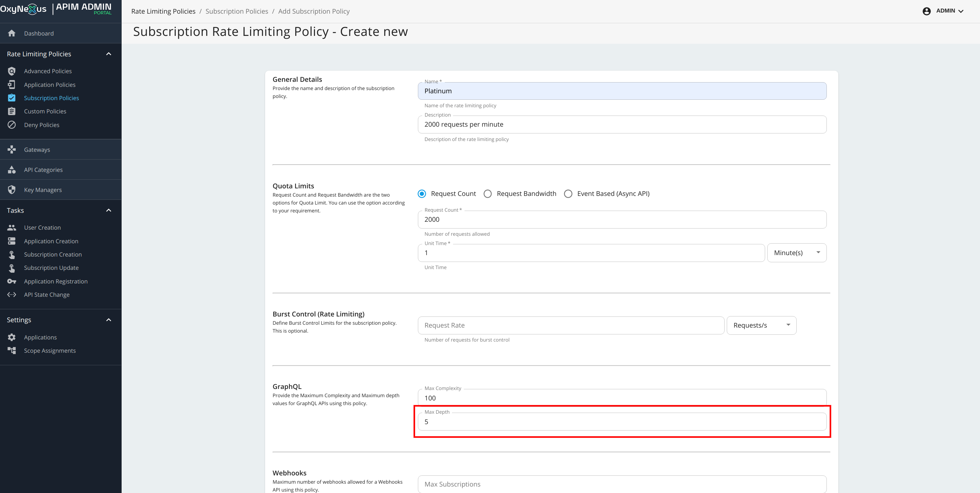Click the Applications settings gear icon
This screenshot has width=980, height=493.
click(x=11, y=337)
